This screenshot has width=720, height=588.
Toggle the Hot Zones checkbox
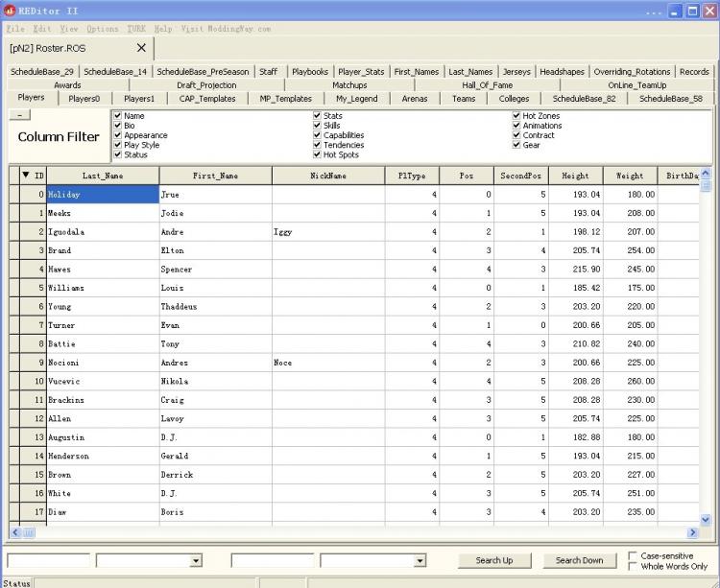click(x=517, y=116)
